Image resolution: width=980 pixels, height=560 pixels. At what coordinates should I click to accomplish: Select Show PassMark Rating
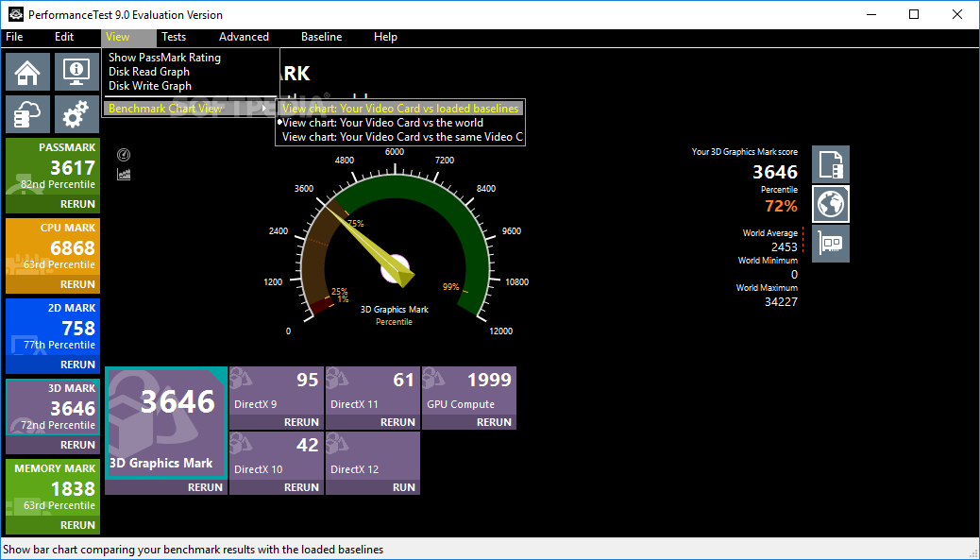(x=164, y=58)
